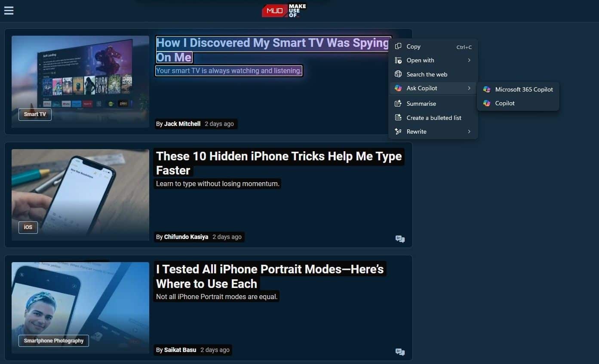Click the Search the web globe icon
Viewport: 599px width, 364px height.
coord(398,74)
